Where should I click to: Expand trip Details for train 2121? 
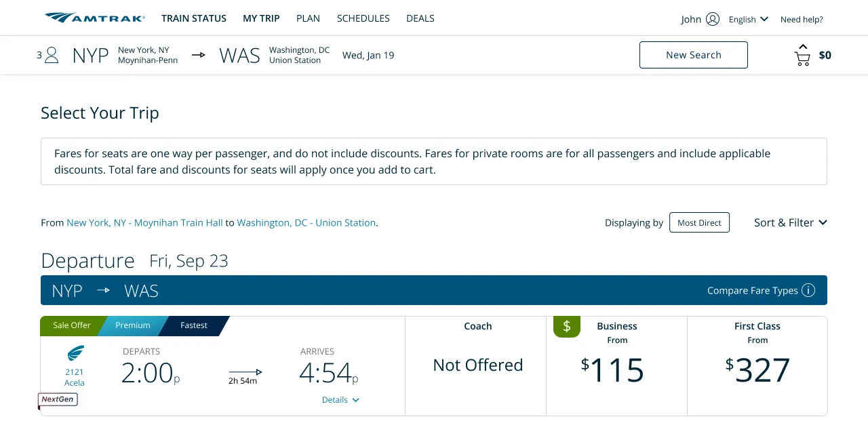tap(340, 400)
